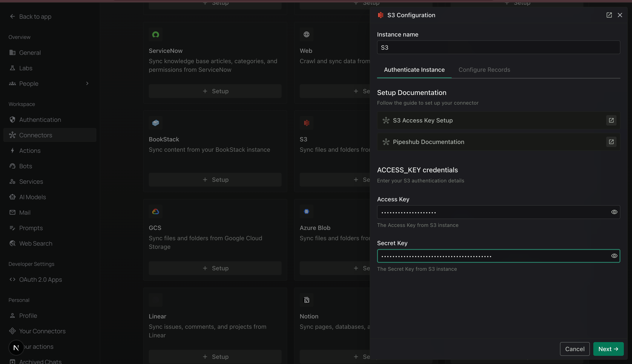Image resolution: width=632 pixels, height=364 pixels.
Task: Click the back arrow icon
Action: 12,17
